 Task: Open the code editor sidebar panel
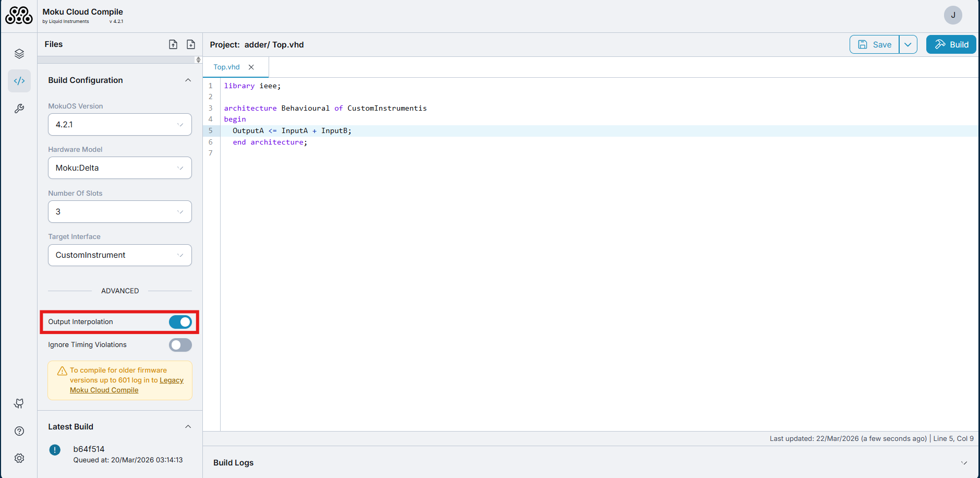pyautogui.click(x=19, y=81)
